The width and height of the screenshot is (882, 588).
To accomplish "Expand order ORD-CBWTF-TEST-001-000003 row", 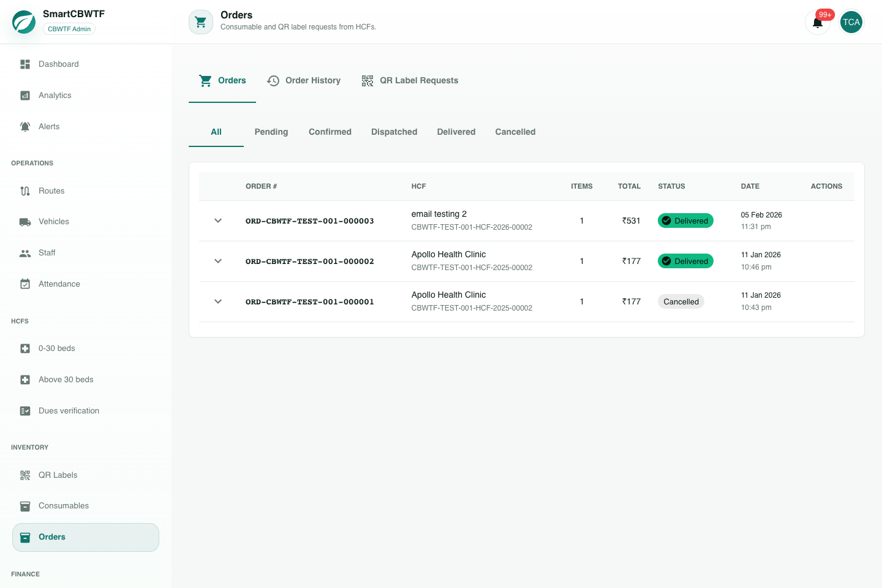I will (218, 221).
